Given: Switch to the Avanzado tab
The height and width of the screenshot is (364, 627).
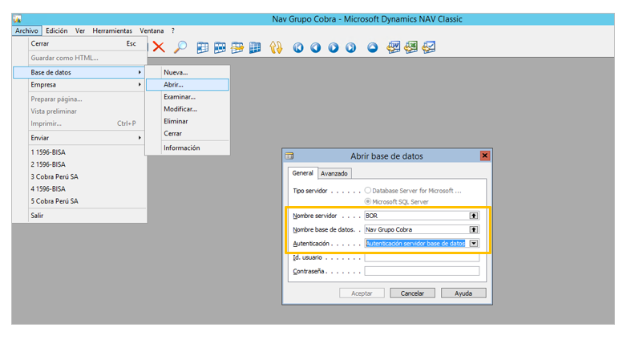Looking at the screenshot, I should [x=334, y=173].
